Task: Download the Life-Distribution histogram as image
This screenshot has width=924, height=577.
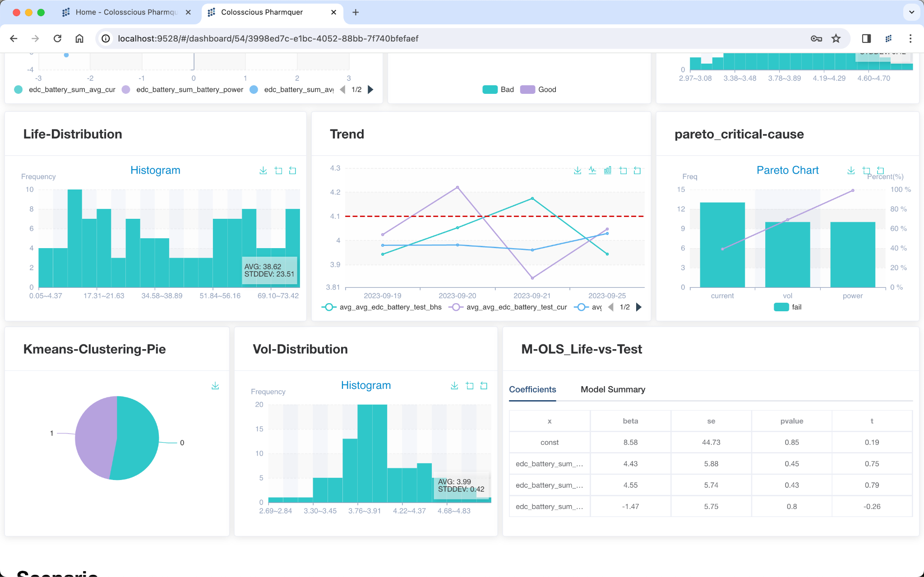Action: pos(263,170)
